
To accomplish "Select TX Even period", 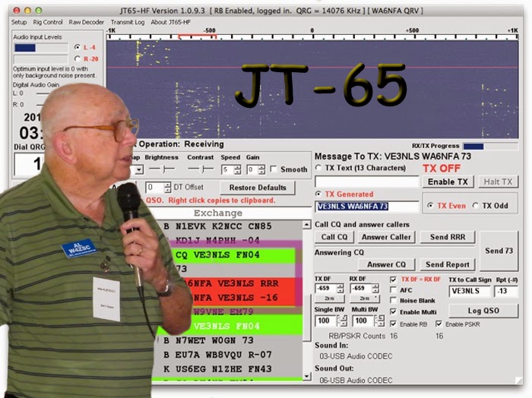I will [431, 206].
